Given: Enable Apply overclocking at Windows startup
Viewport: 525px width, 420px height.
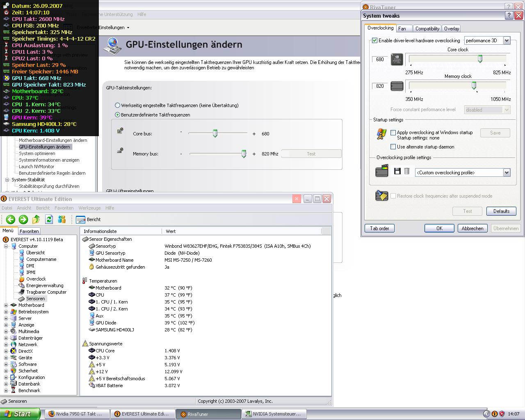Looking at the screenshot, I should click(x=393, y=132).
